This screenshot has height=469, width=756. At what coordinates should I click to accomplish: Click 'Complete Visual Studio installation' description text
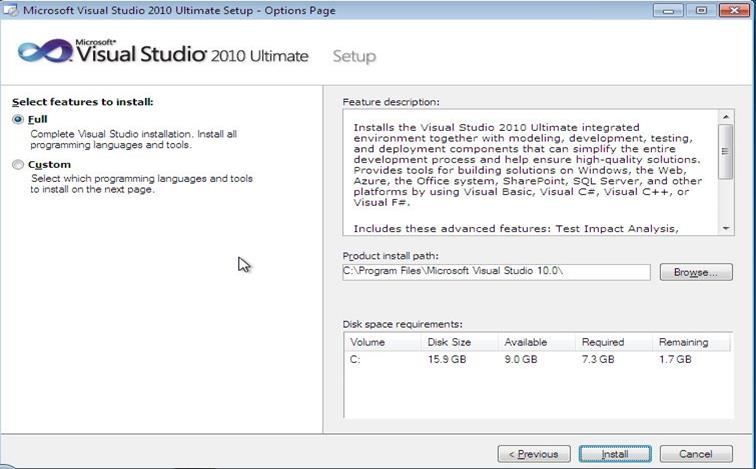pos(134,139)
